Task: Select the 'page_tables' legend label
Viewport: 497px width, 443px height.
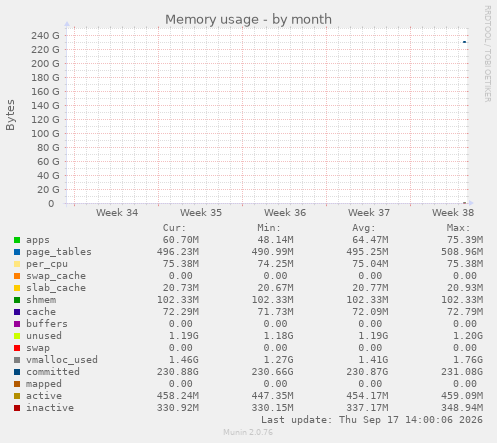Action: coord(59,252)
